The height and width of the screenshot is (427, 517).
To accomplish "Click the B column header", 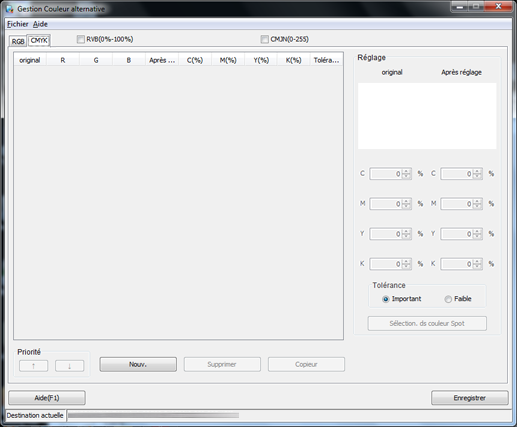I will click(129, 60).
